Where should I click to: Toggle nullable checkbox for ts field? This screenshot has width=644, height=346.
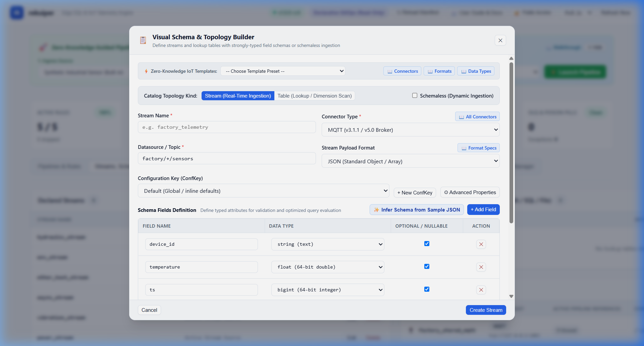point(427,289)
